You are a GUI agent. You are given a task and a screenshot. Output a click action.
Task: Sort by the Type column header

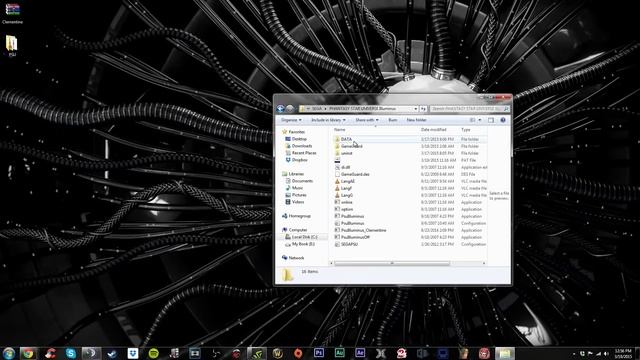466,130
